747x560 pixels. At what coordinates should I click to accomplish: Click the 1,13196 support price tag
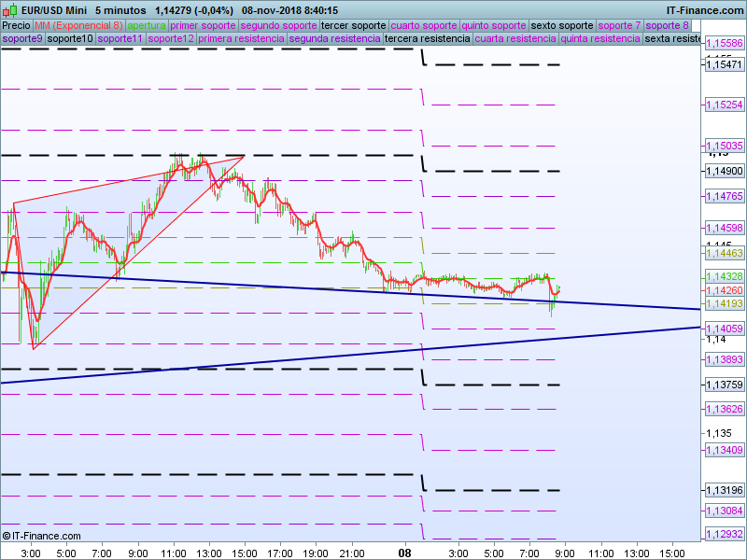click(726, 490)
